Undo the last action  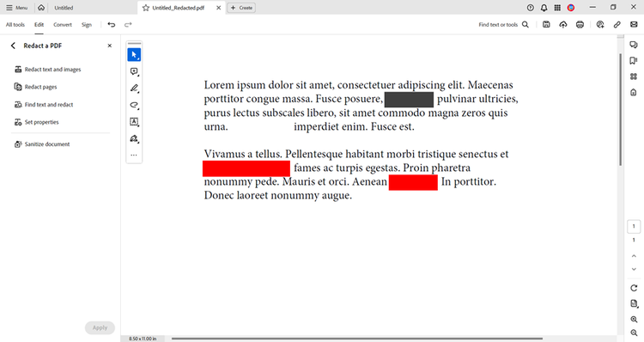coord(112,25)
